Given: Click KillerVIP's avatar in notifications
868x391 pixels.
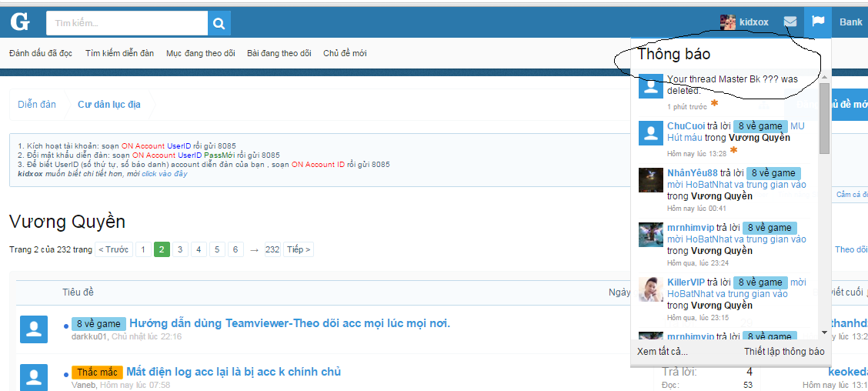Looking at the screenshot, I should pos(651,289).
